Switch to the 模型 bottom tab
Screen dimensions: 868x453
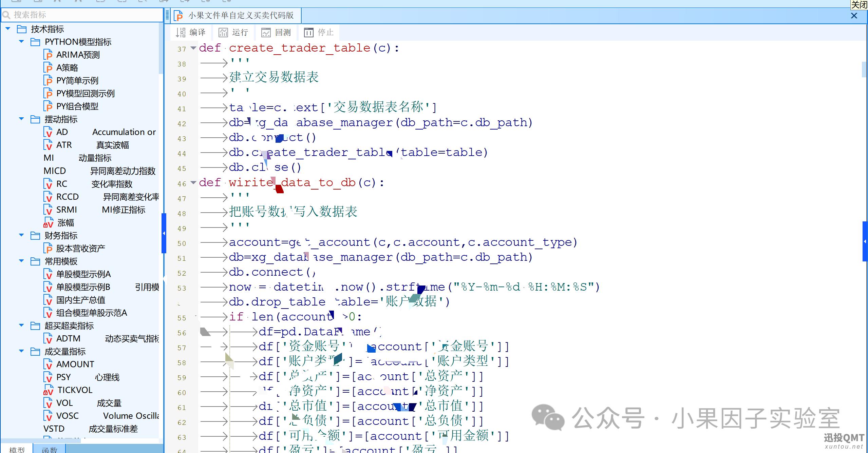coord(17,449)
